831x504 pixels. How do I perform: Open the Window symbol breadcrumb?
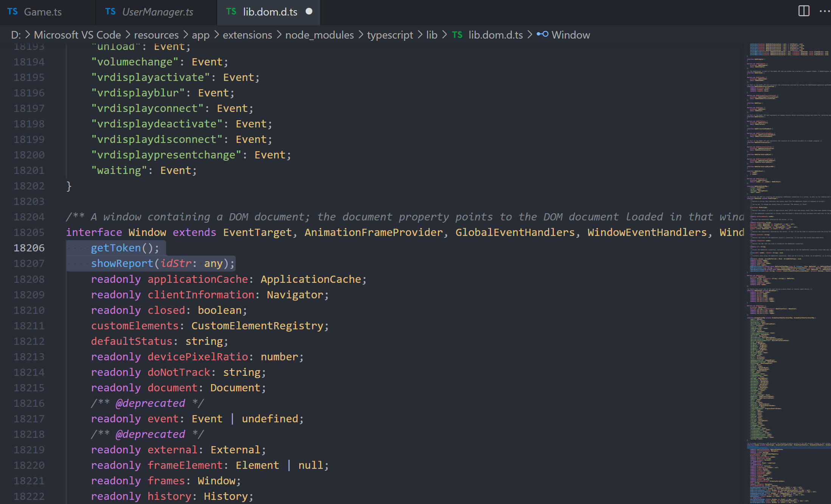(570, 35)
